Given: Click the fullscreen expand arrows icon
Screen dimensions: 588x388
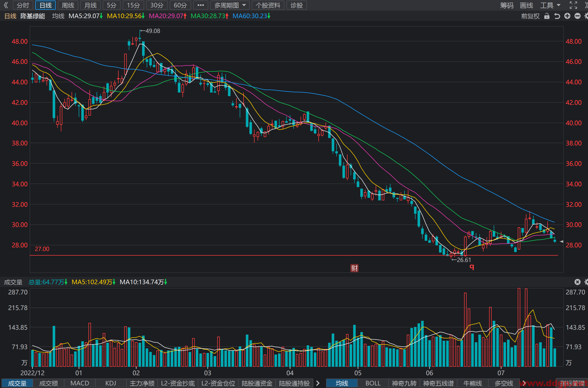Looking at the screenshot, I should click(573, 5).
